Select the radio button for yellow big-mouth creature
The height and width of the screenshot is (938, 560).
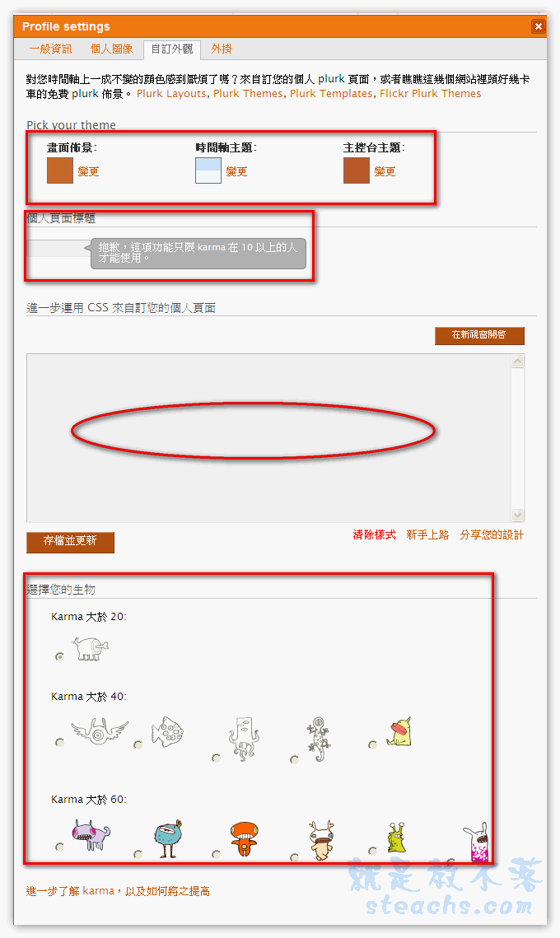(x=372, y=744)
